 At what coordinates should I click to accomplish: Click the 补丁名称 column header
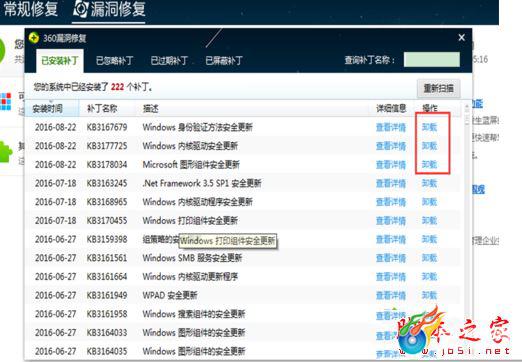[x=102, y=108]
